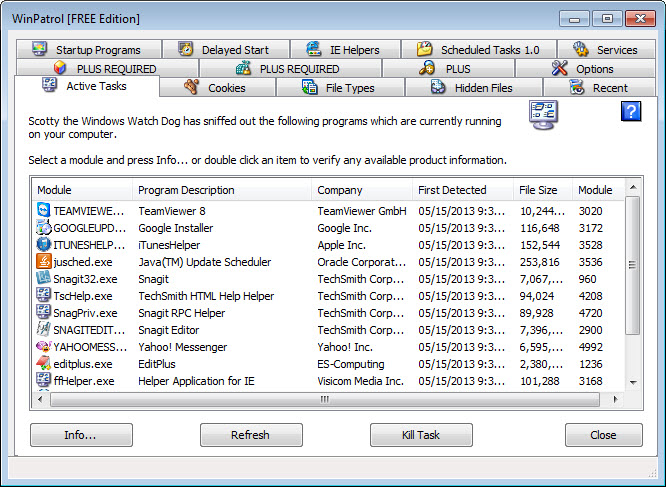Click the Cookies tab icon
This screenshot has width=666, height=487.
191,87
